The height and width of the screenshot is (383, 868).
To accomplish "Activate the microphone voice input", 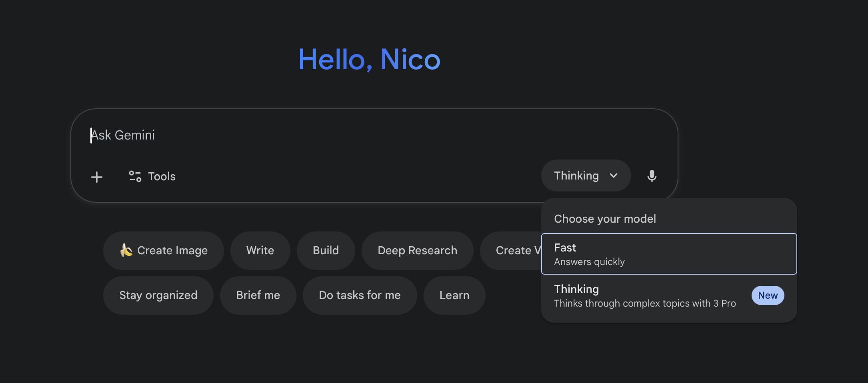I will coord(652,176).
